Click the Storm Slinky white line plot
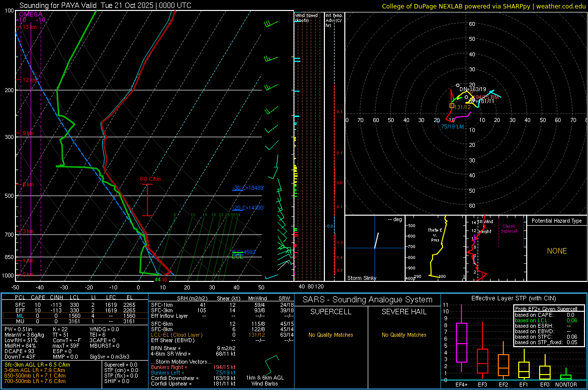This screenshot has width=588, height=390. point(377,241)
